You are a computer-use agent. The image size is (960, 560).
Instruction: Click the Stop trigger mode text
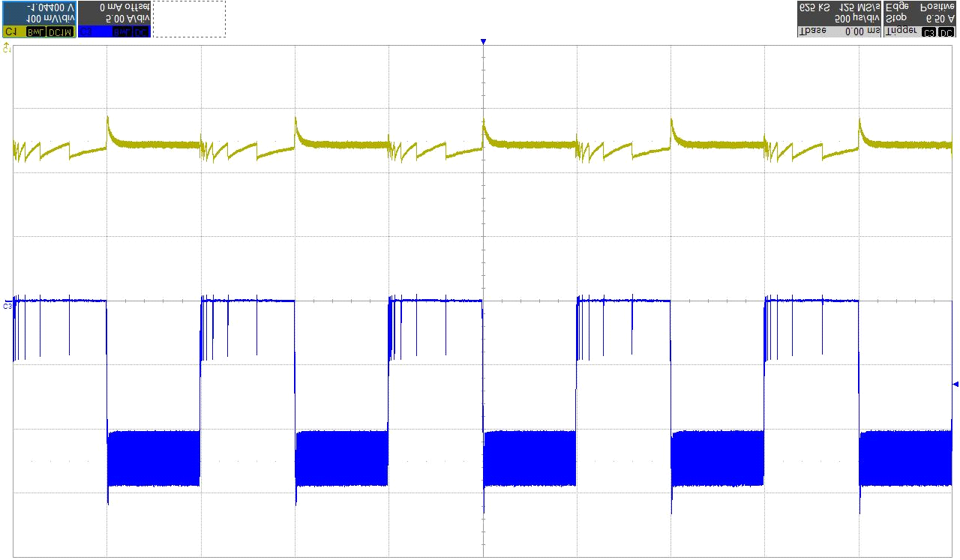pos(896,17)
